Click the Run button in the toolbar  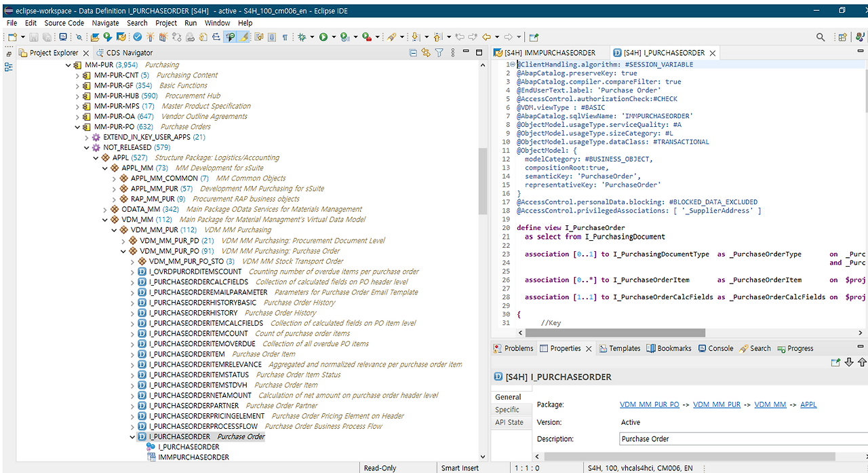point(323,37)
